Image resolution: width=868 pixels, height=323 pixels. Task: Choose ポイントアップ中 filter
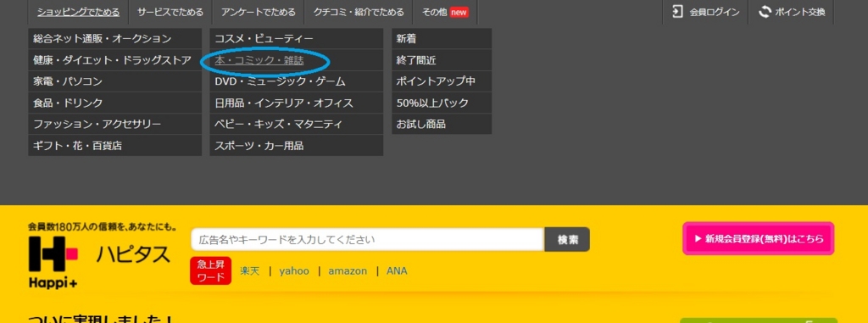tap(442, 81)
